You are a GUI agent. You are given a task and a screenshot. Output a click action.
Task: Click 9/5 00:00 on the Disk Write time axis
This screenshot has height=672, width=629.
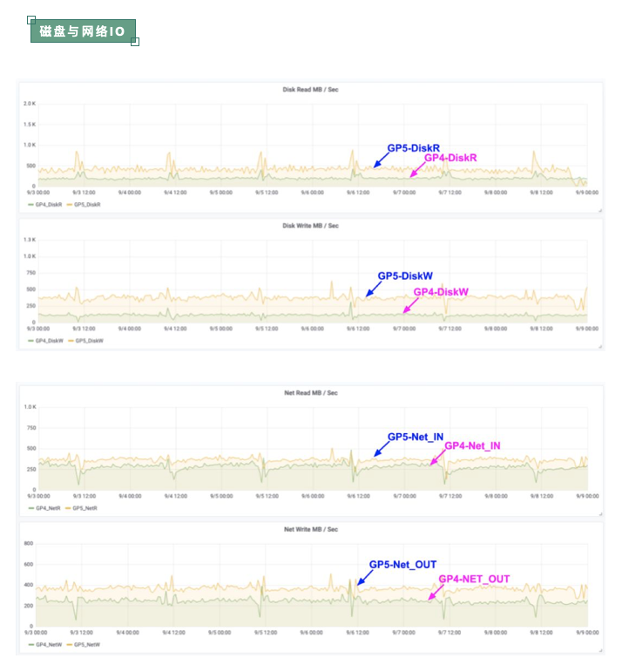tap(220, 329)
